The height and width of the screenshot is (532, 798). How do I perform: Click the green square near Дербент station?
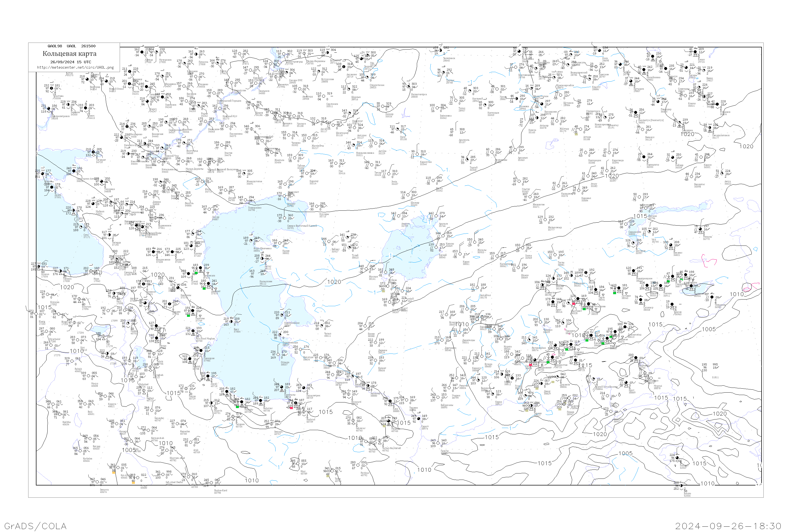click(204, 288)
